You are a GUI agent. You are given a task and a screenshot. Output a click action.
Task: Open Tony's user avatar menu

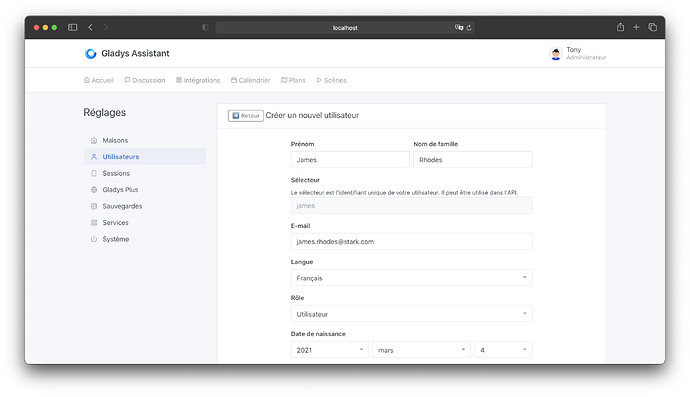coord(556,54)
